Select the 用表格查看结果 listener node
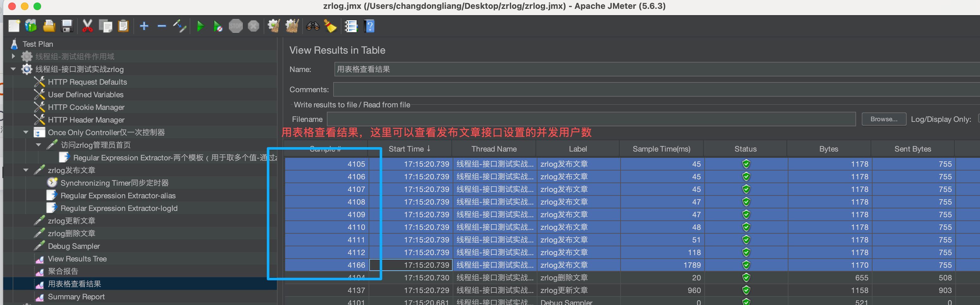The image size is (980, 305). (75, 284)
